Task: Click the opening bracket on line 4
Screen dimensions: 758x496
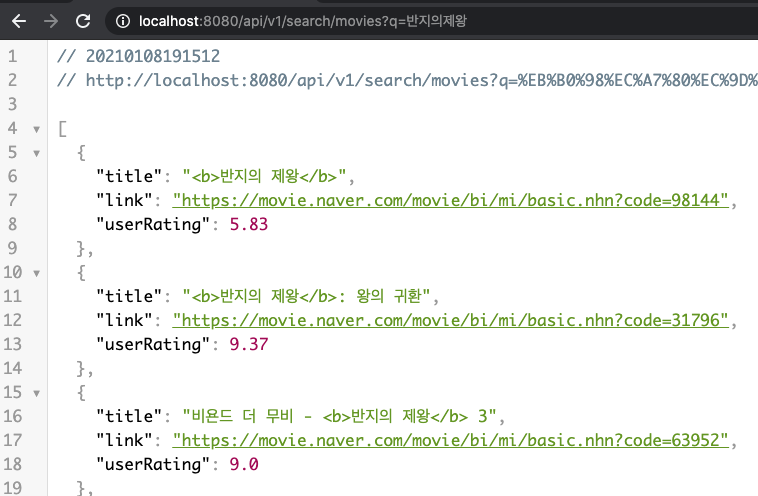Action: pos(62,129)
